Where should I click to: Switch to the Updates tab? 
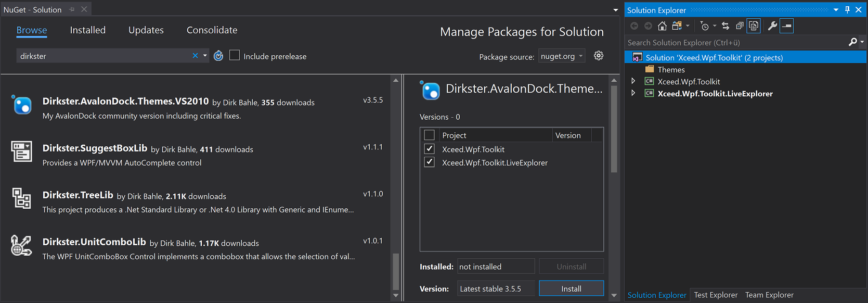click(146, 30)
